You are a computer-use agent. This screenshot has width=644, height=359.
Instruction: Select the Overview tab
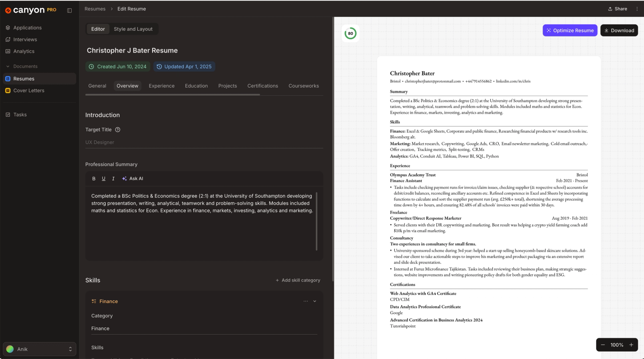pyautogui.click(x=127, y=86)
